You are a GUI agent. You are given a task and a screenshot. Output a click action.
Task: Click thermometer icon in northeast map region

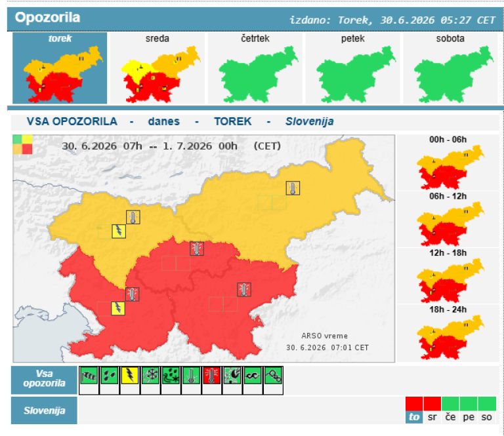click(x=293, y=188)
